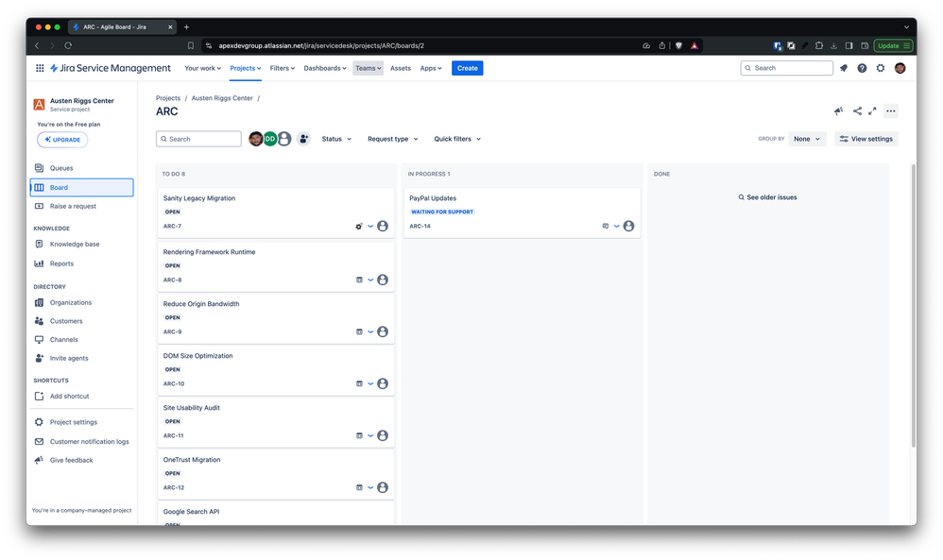Open Project settings in sidebar

coord(82,422)
